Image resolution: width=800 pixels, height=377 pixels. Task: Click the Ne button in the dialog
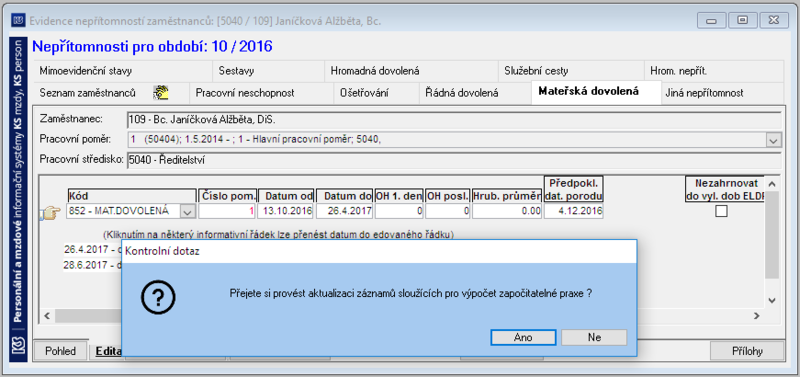coord(594,337)
